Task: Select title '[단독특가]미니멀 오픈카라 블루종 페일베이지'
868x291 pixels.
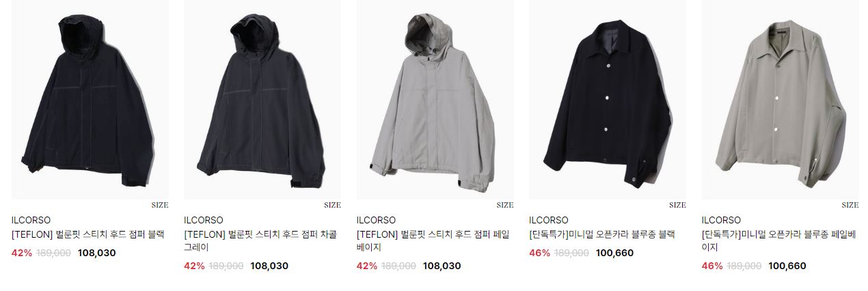Action: 780,241
